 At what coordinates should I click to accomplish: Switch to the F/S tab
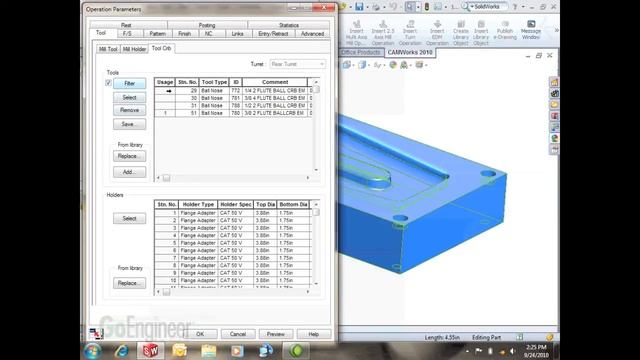pos(127,34)
